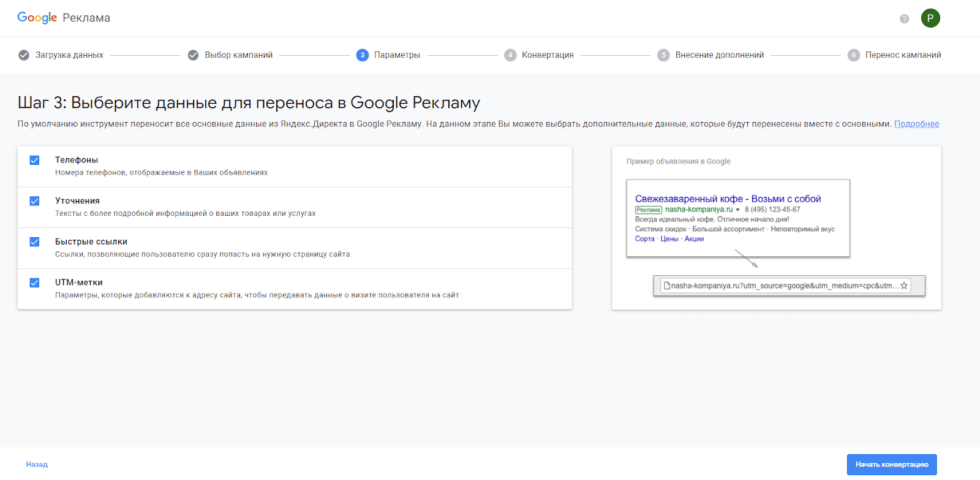Click the description Номера телефонов, отображаемые в Ваших объявлениях
Viewport: 980px width, 480px height.
(x=161, y=173)
